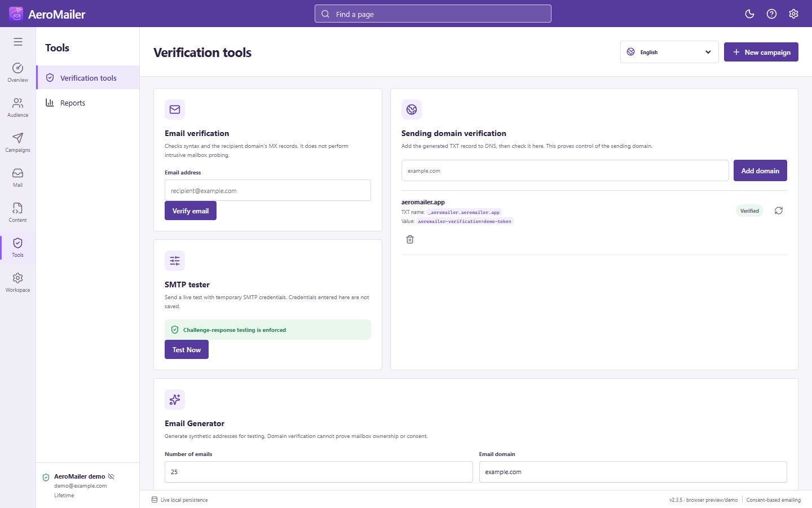Select Verification tools menu item
The image size is (812, 508).
tap(88, 78)
